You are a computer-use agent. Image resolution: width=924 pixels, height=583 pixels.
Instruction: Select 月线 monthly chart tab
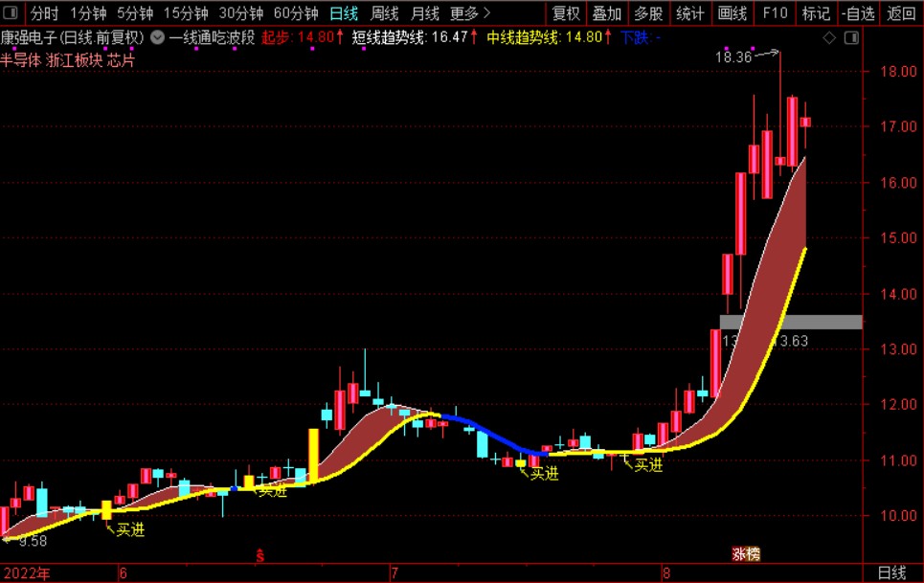425,13
